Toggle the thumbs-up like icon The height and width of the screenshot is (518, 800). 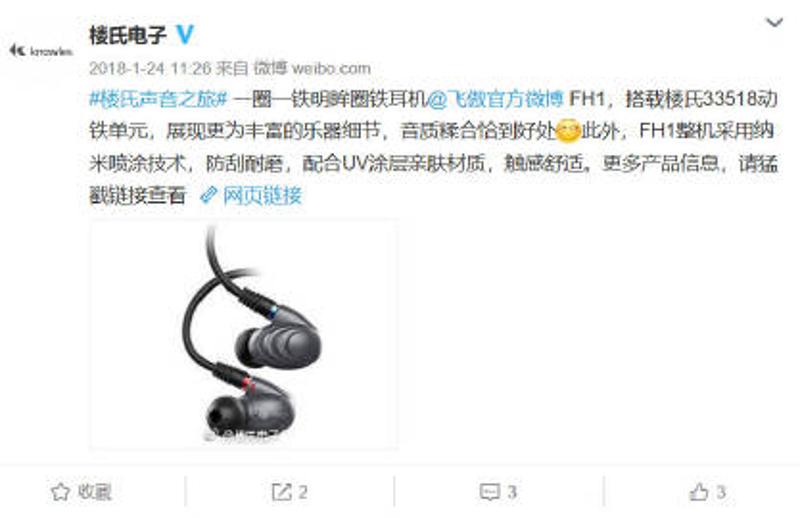pos(698,492)
